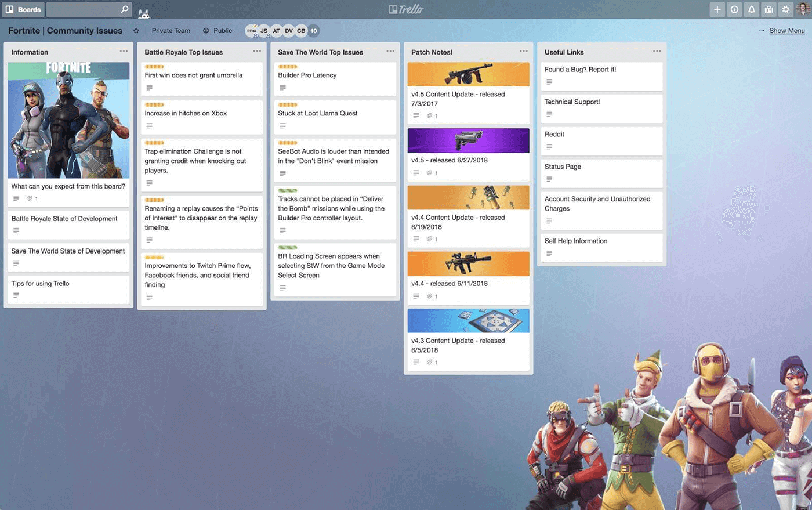812x510 pixels.
Task: Click the JS member avatar
Action: [x=264, y=31]
